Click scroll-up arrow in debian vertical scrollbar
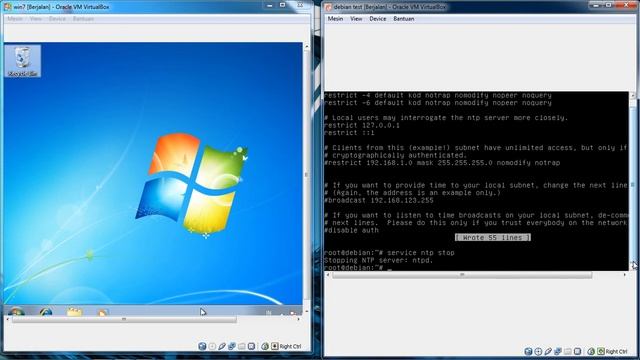640x360 pixels. point(633,95)
